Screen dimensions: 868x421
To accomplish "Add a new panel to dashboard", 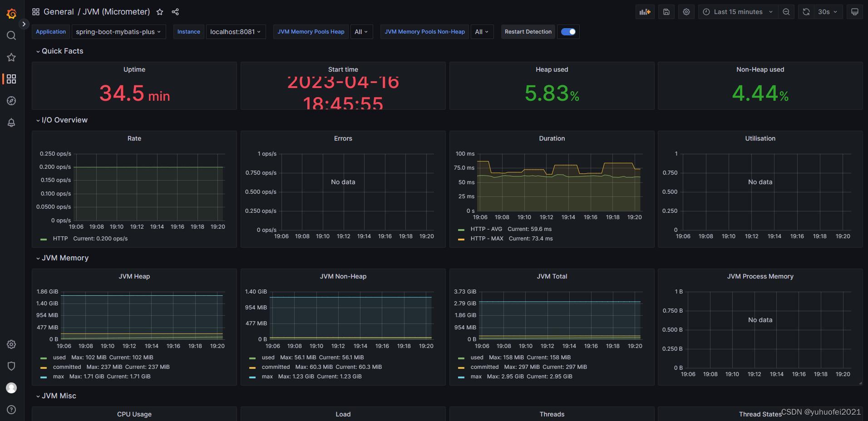I will 645,12.
